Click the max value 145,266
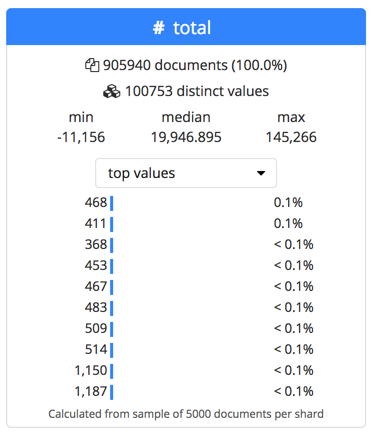Viewport: 379px width, 438px height. (291, 137)
